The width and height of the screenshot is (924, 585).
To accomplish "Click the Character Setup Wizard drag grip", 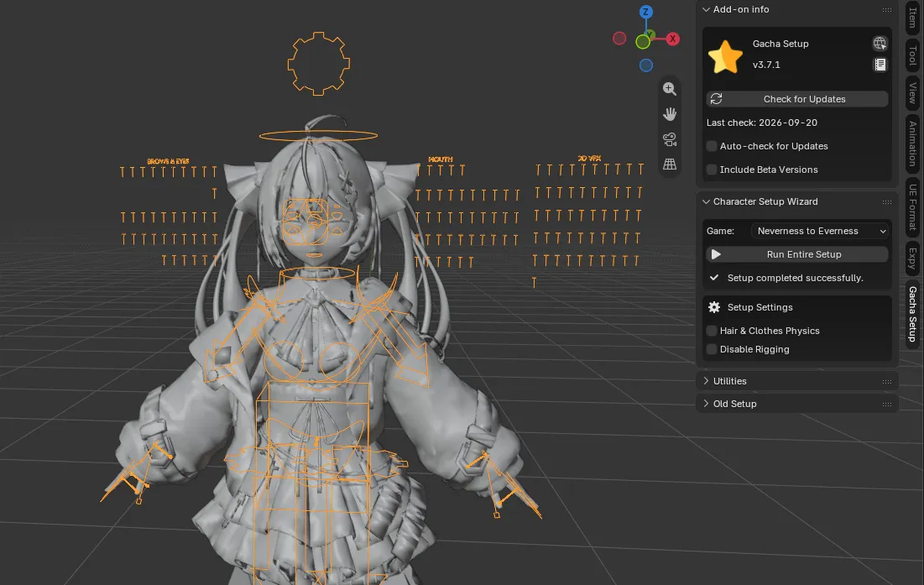I will [x=887, y=202].
